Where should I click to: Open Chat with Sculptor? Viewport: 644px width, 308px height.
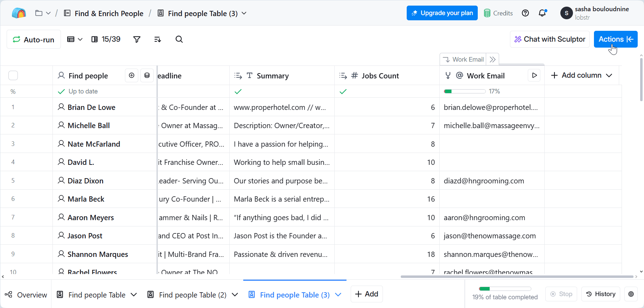(x=549, y=39)
